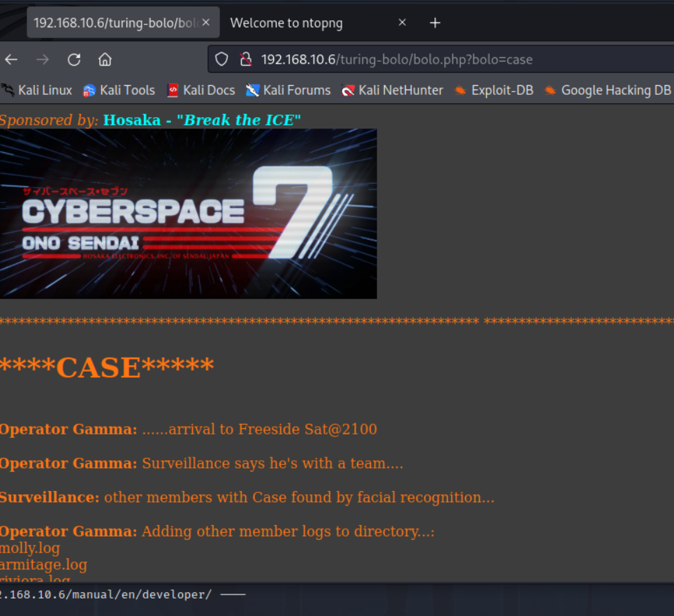Open the Kali NetHunter bookmark
Viewport: 674px width, 616px height.
pyautogui.click(x=392, y=90)
